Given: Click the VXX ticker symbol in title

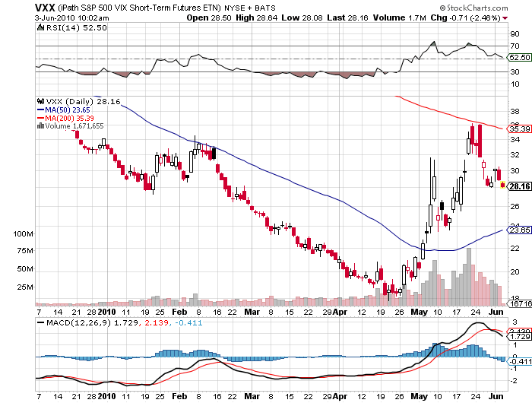Looking at the screenshot, I should click(x=45, y=8).
